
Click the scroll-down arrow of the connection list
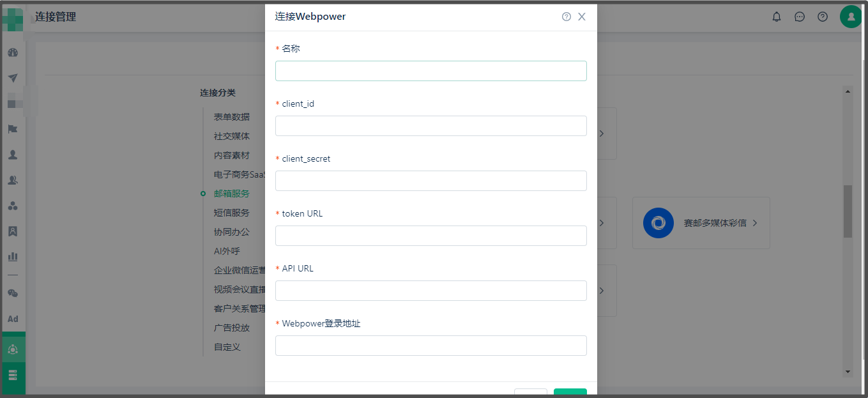click(848, 372)
